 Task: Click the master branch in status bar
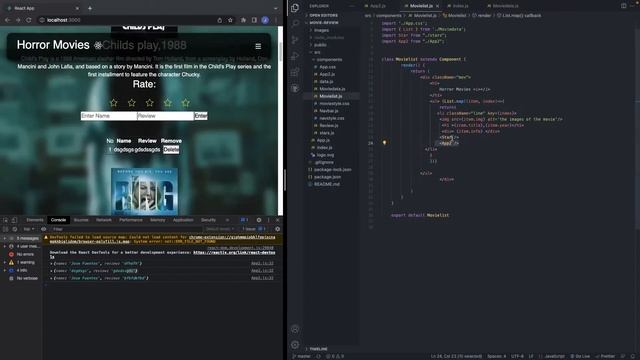point(302,356)
